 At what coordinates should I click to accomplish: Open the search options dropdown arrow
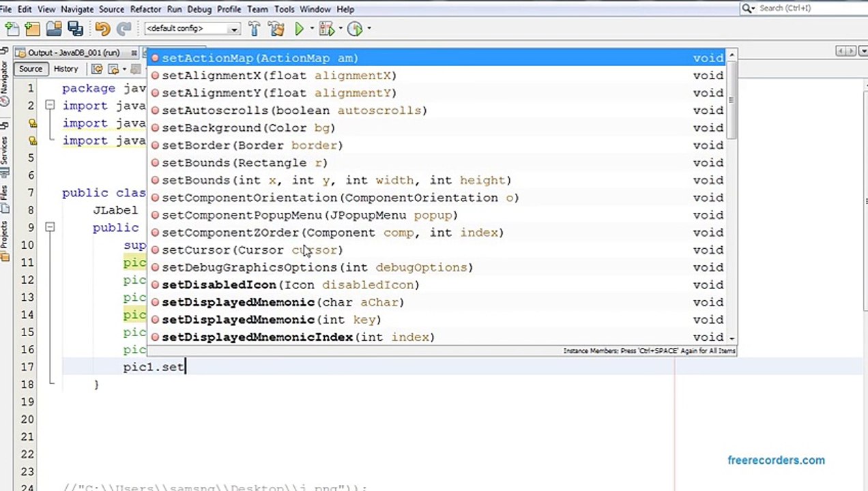tap(753, 8)
